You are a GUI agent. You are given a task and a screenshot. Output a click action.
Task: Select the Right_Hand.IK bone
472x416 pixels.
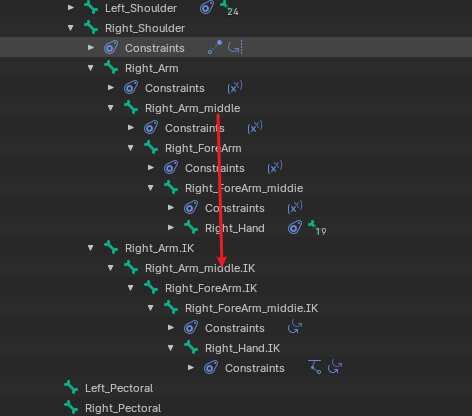242,348
